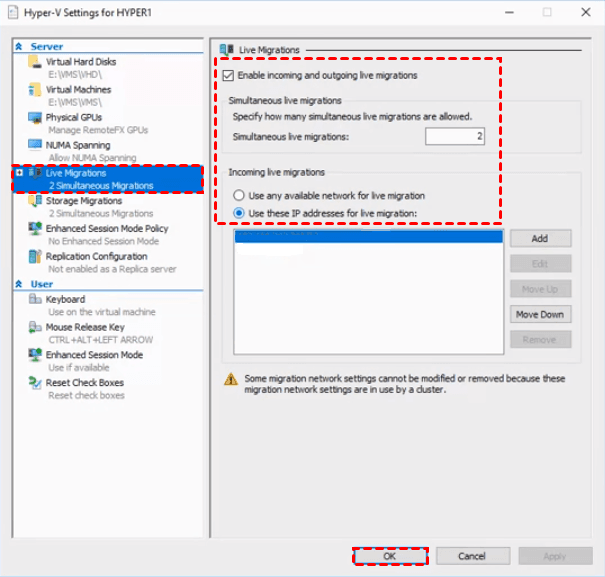
Task: Click the Enhanced Session Mode Policy icon
Action: click(35, 228)
